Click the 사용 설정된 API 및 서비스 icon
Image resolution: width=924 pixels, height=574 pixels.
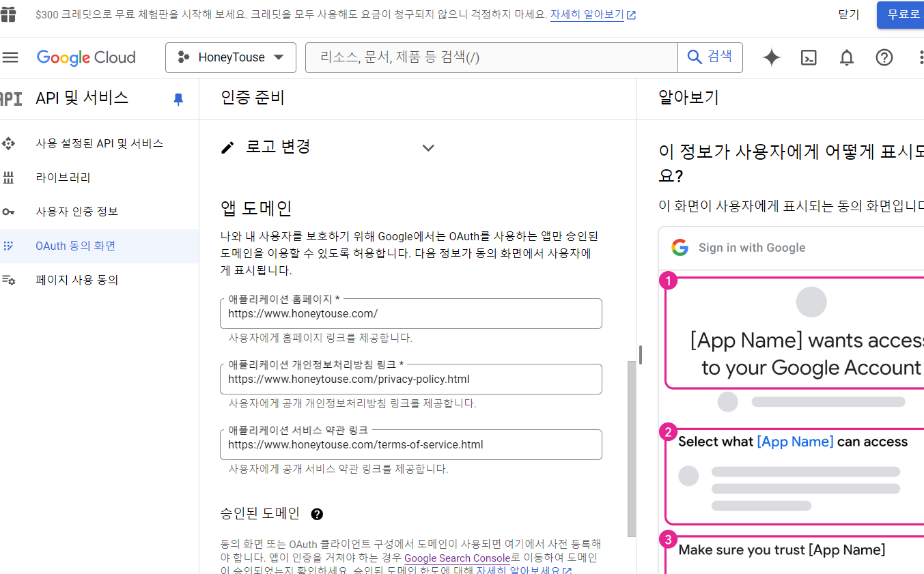coord(8,143)
